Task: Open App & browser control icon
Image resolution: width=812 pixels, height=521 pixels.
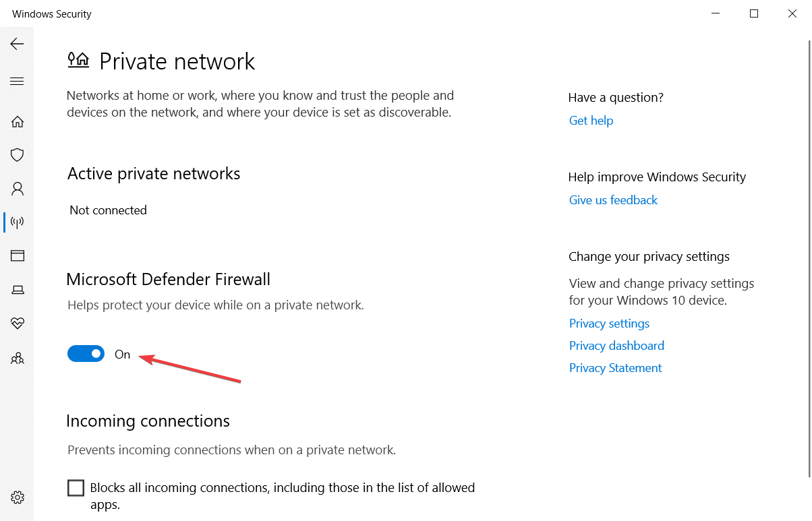Action: 18,255
